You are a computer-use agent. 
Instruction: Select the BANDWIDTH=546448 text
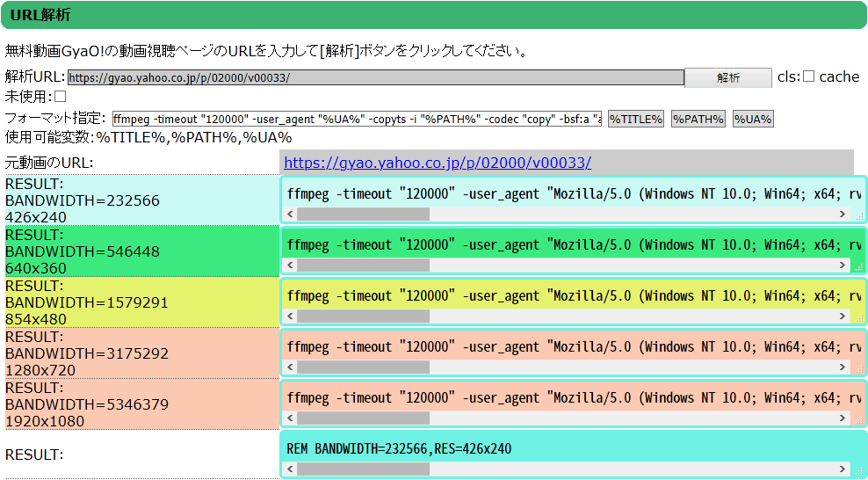pos(83,251)
